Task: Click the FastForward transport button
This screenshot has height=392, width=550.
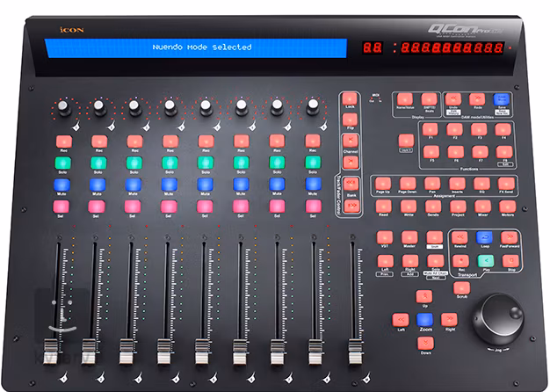Action: [x=510, y=237]
